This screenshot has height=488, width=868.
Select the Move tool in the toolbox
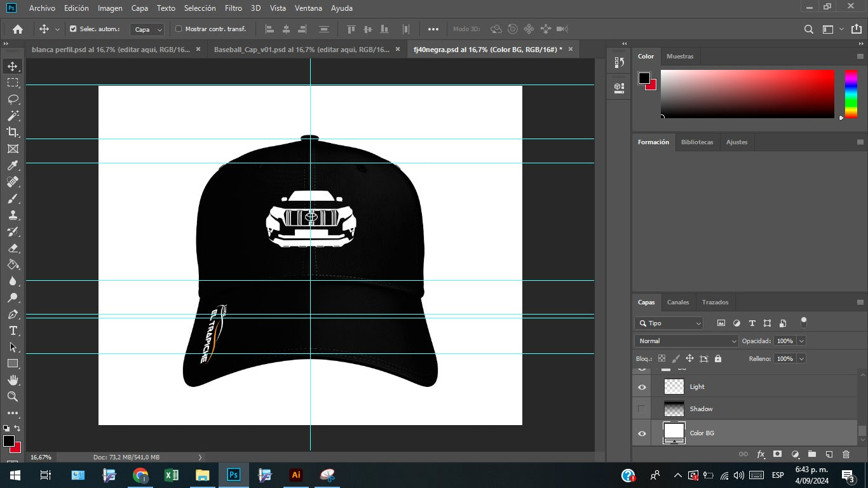pos(13,66)
